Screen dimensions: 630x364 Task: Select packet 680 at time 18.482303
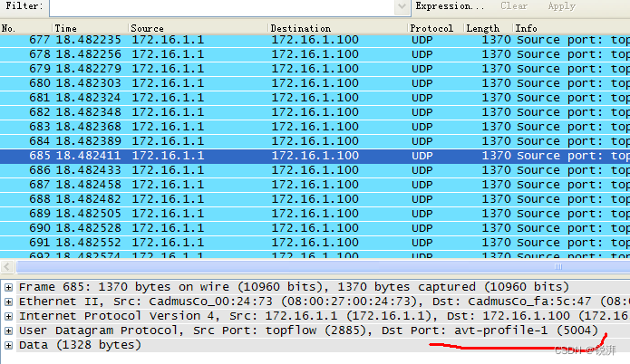(315, 83)
